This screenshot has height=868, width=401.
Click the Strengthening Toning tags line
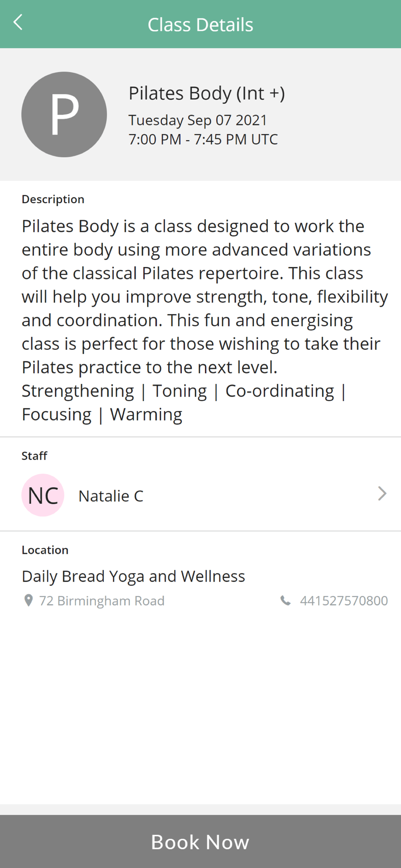184,403
